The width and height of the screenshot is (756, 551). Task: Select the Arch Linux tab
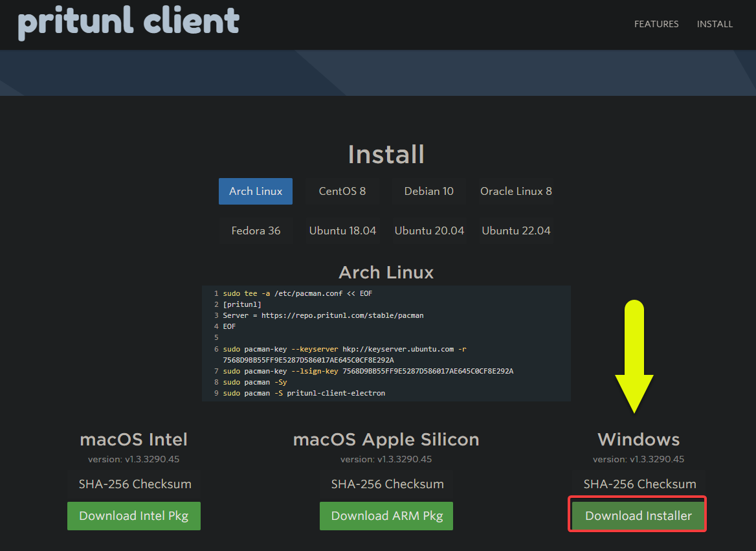click(x=256, y=191)
